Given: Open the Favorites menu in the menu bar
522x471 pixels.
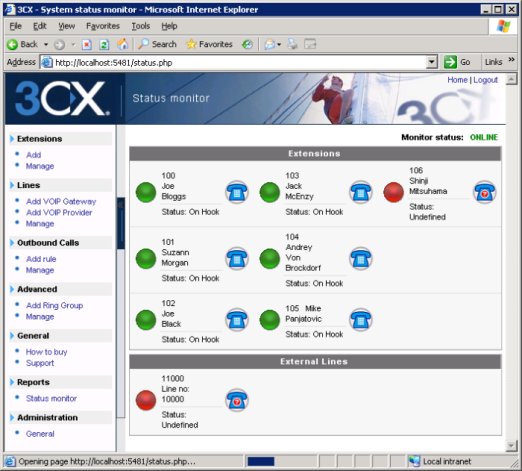Looking at the screenshot, I should tap(103, 26).
